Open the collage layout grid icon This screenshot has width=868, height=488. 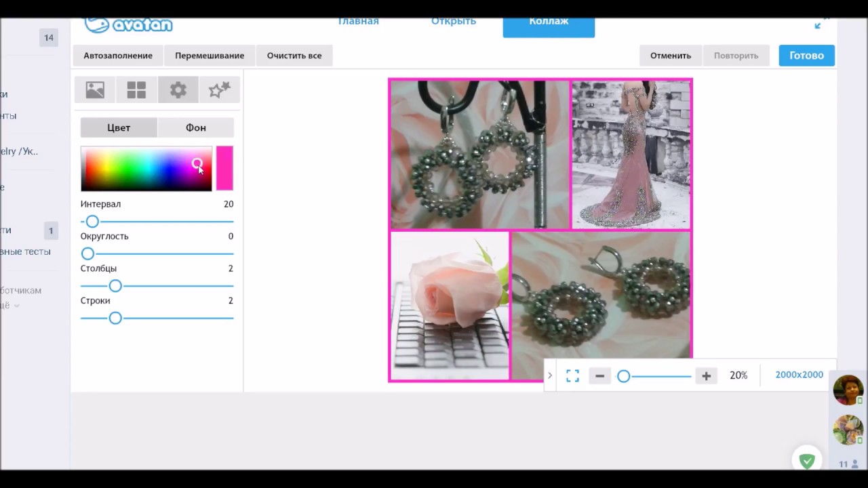pyautogui.click(x=136, y=89)
